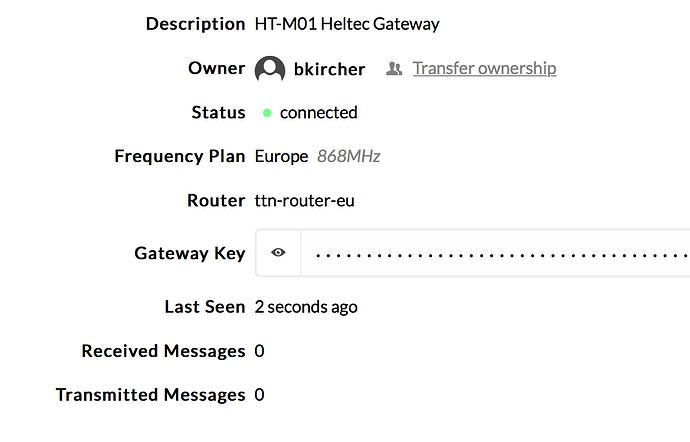Click the green connected status dot
Viewport: 690px width, 442px height.
(267, 113)
